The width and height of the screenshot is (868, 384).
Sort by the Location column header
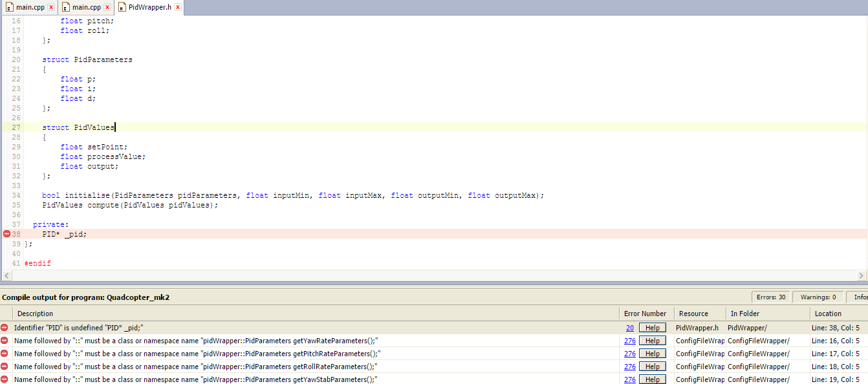(828, 314)
